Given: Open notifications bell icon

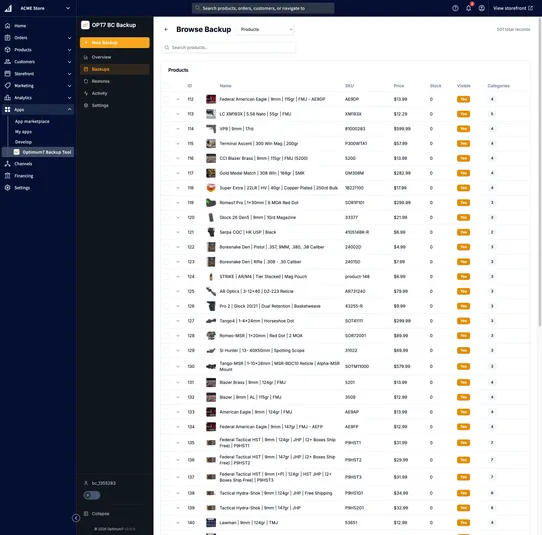Looking at the screenshot, I should pos(468,8).
